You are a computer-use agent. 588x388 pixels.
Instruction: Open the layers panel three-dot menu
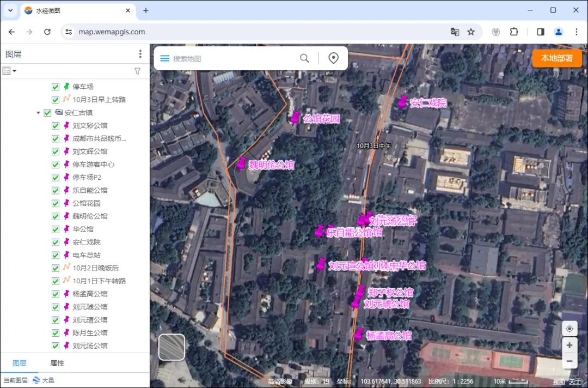(x=140, y=54)
